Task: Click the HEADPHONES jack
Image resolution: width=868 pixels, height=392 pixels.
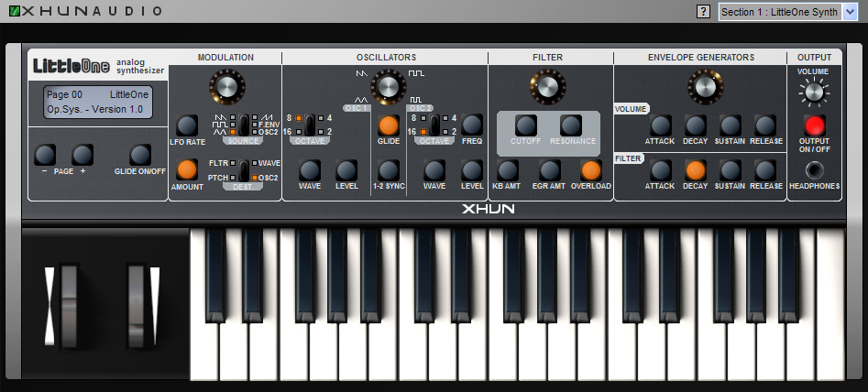Action: [x=814, y=169]
